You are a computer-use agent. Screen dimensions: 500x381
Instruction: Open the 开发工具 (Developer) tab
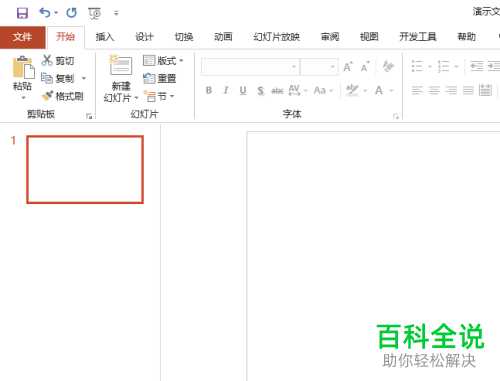(x=418, y=37)
